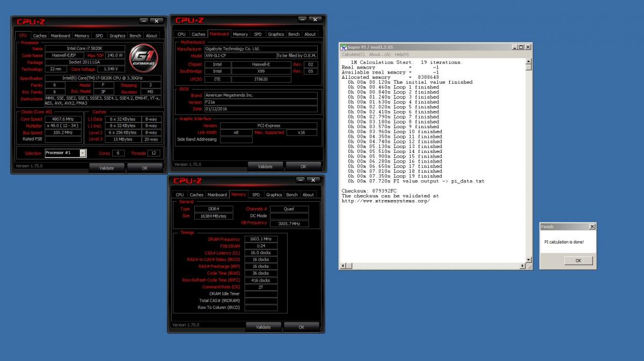
Task: Click the Super PI title bar icon
Action: point(344,47)
